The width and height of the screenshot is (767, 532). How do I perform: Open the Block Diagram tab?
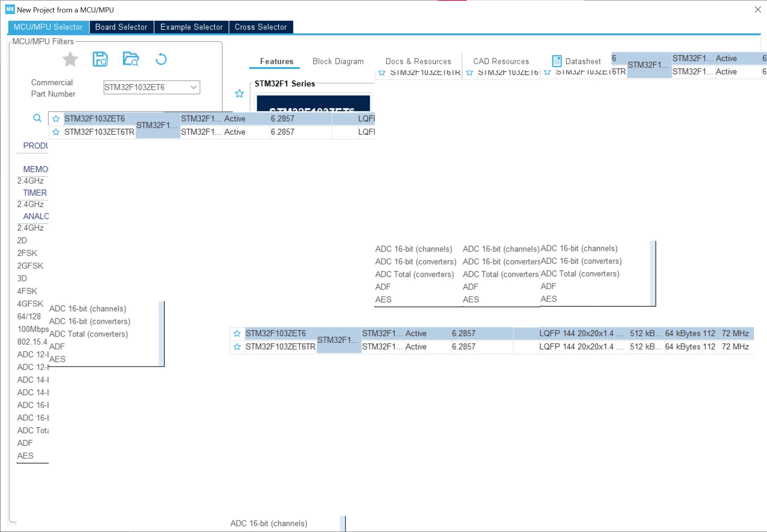click(338, 62)
